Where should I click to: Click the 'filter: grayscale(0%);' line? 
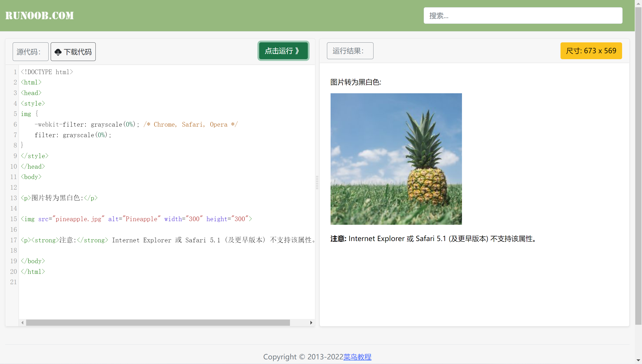(73, 135)
